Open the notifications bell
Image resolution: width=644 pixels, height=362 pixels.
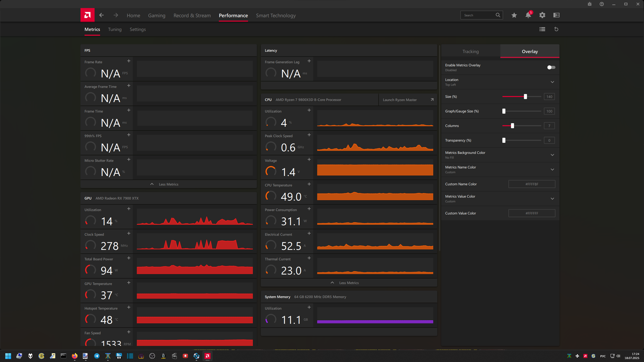(x=528, y=15)
